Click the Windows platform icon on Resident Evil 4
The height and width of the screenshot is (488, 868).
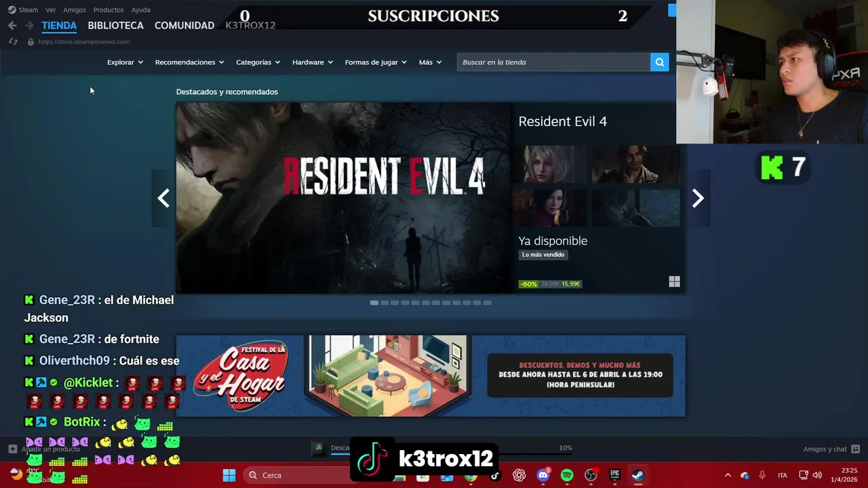pos(674,282)
